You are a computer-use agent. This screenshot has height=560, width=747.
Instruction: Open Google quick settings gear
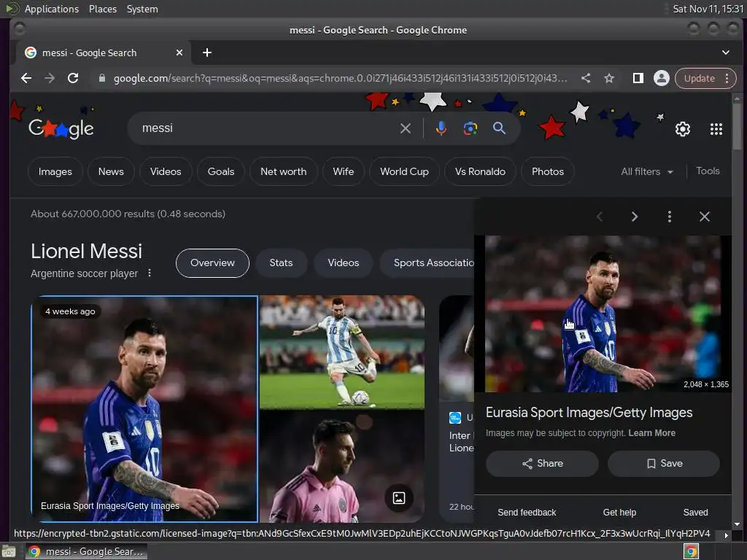click(683, 128)
